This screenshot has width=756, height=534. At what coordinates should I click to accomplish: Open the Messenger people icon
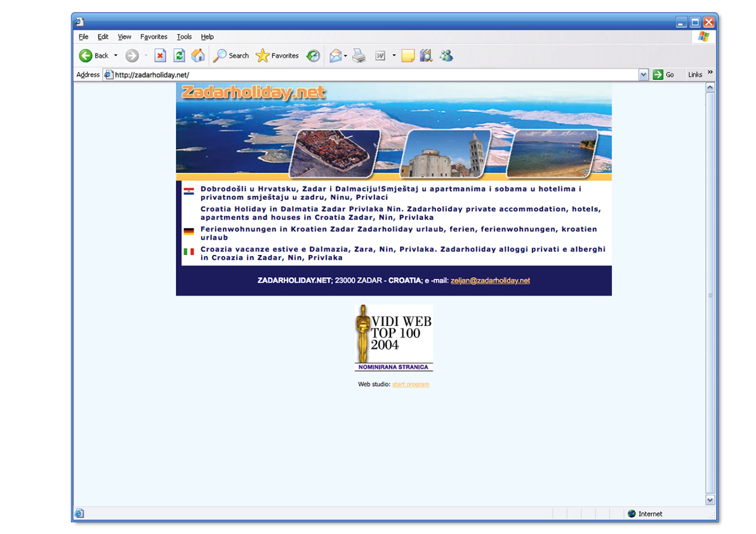[x=446, y=56]
